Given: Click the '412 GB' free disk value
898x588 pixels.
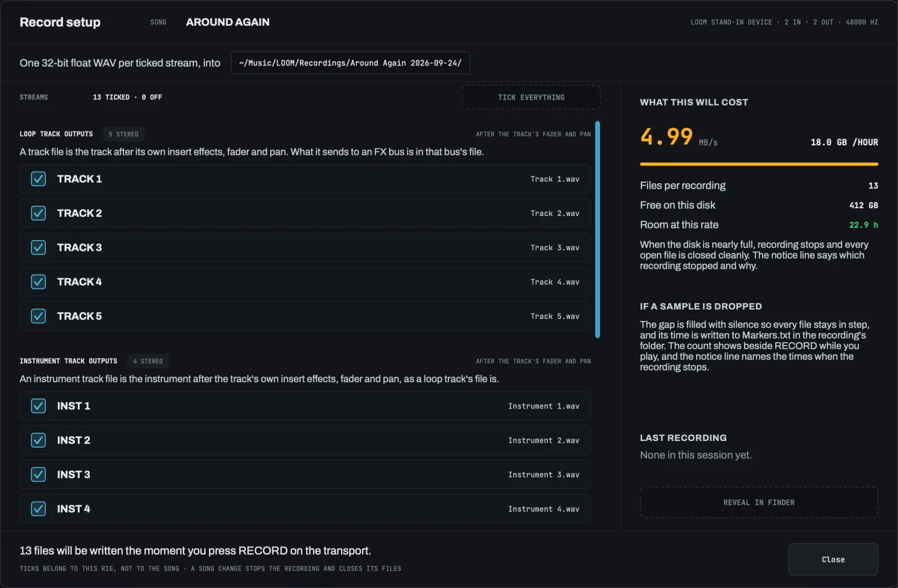Looking at the screenshot, I should (863, 205).
